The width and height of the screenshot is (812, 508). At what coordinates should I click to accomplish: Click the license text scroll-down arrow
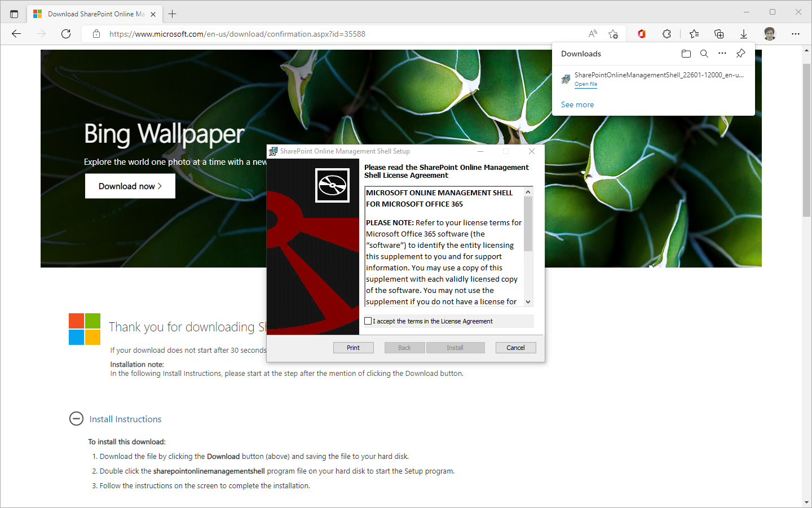coord(528,302)
